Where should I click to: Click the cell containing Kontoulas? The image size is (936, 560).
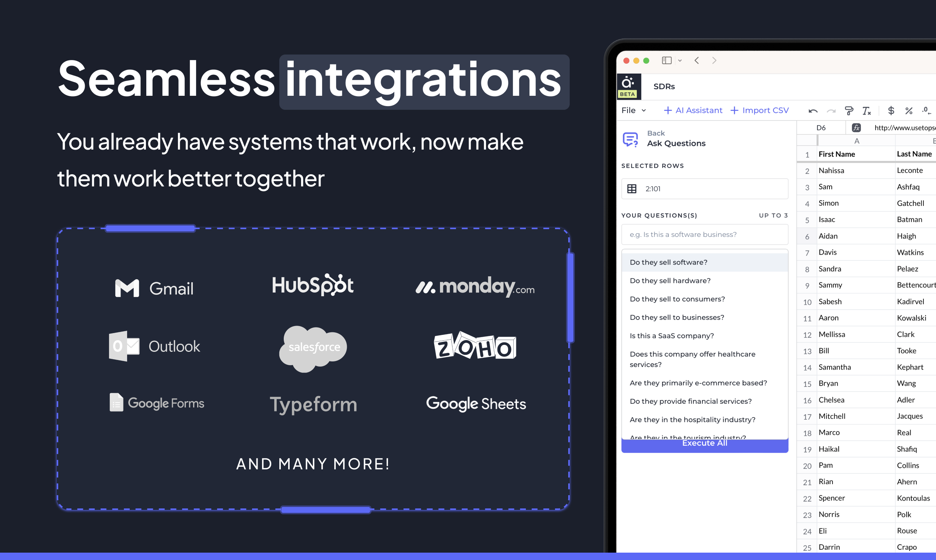coord(916,498)
